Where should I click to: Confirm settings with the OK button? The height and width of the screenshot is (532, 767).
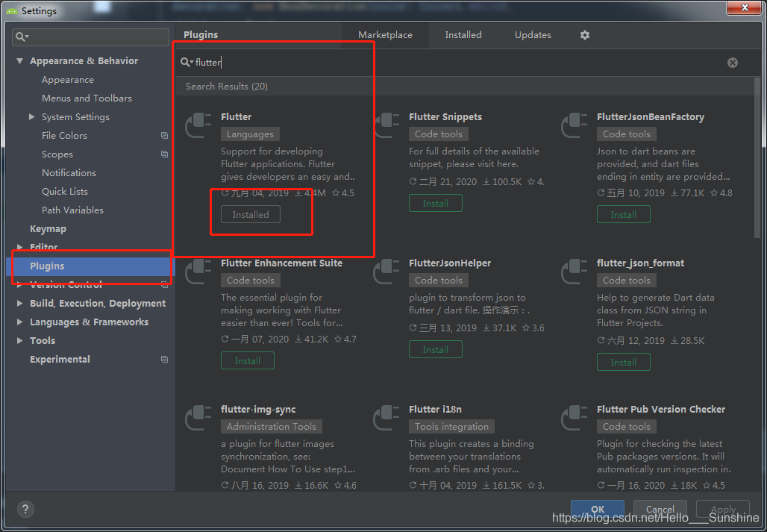click(598, 509)
